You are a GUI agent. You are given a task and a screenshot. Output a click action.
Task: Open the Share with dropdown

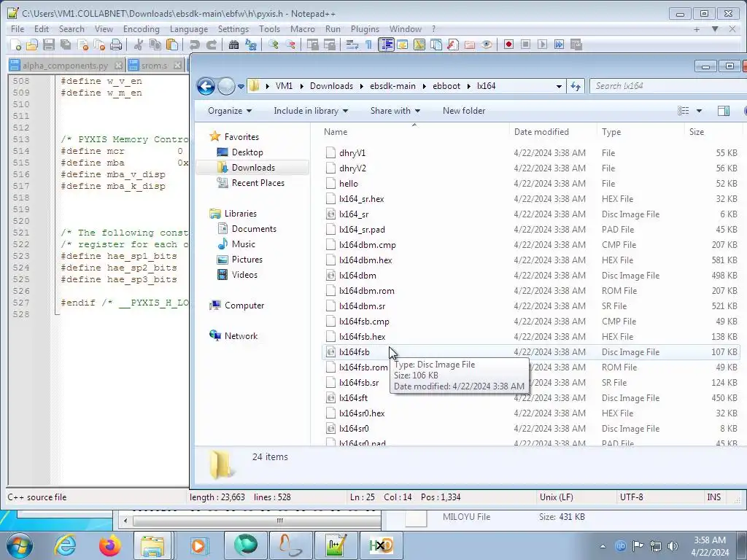(395, 111)
